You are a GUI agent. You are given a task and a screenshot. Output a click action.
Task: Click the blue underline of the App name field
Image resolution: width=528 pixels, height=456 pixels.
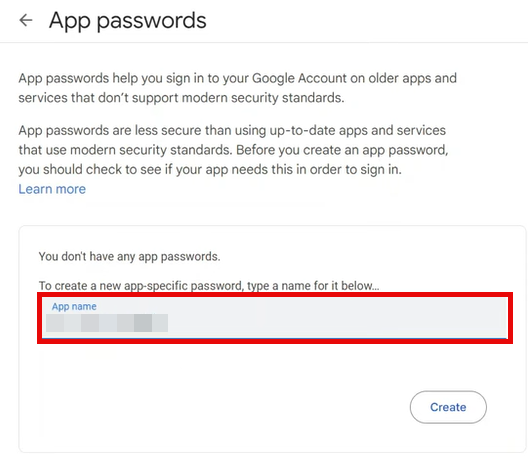[x=274, y=338]
